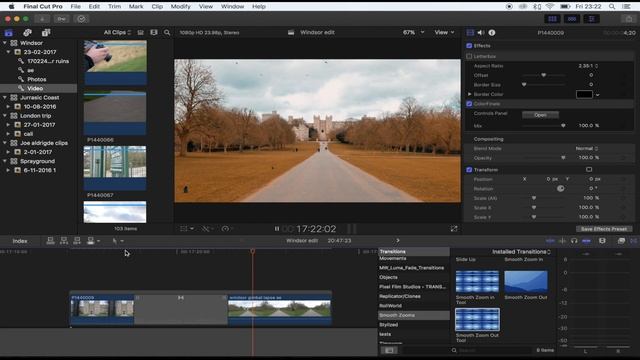Select the P1440009 clip in timeline
The height and width of the screenshot is (360, 640).
(102, 309)
